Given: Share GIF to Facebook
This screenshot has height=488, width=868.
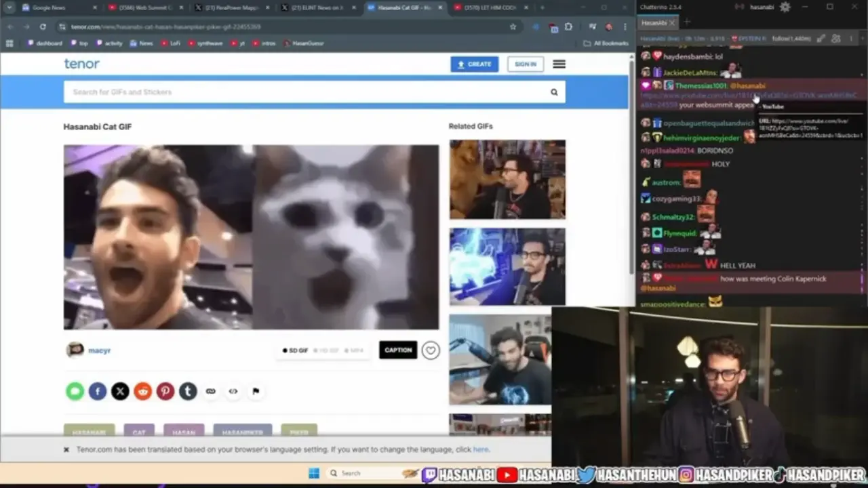Looking at the screenshot, I should click(98, 391).
